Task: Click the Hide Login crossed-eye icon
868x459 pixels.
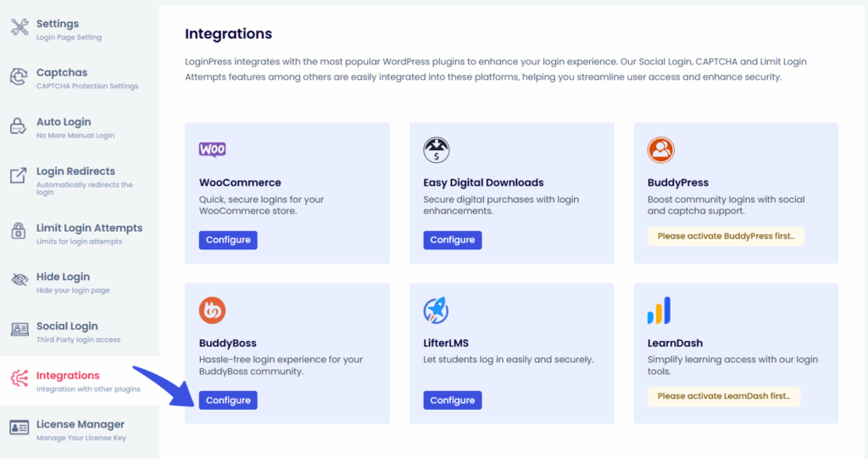Action: (19, 279)
